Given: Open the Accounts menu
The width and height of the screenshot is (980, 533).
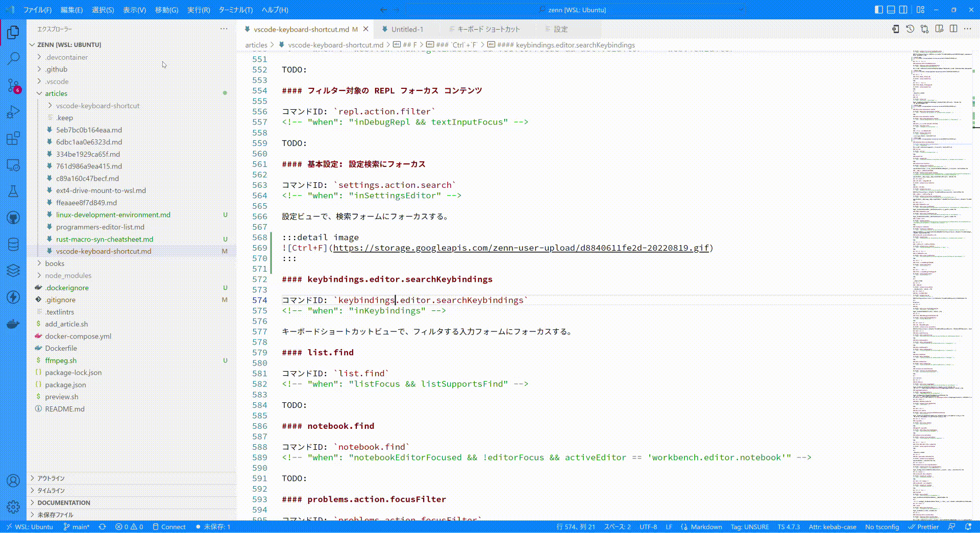Looking at the screenshot, I should coord(13,480).
